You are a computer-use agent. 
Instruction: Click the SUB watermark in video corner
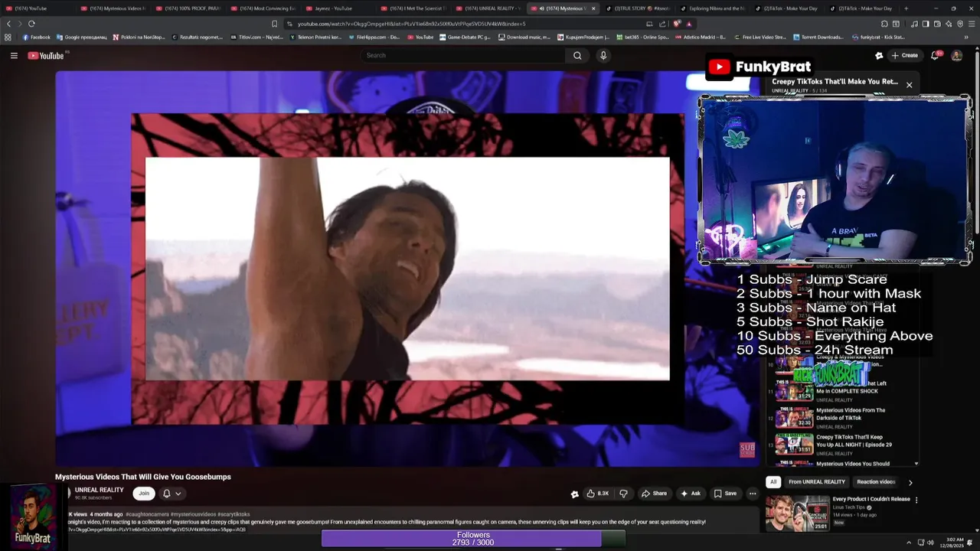(x=747, y=450)
